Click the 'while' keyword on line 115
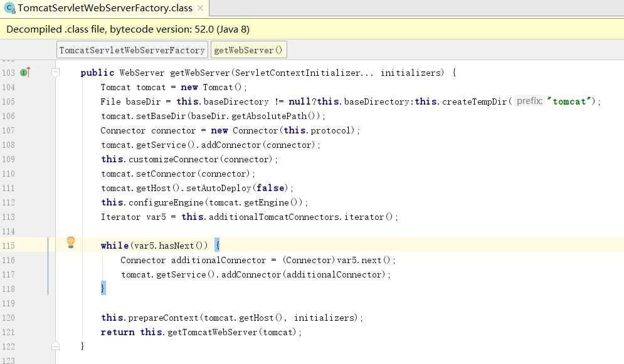624x364 pixels. pyautogui.click(x=115, y=246)
